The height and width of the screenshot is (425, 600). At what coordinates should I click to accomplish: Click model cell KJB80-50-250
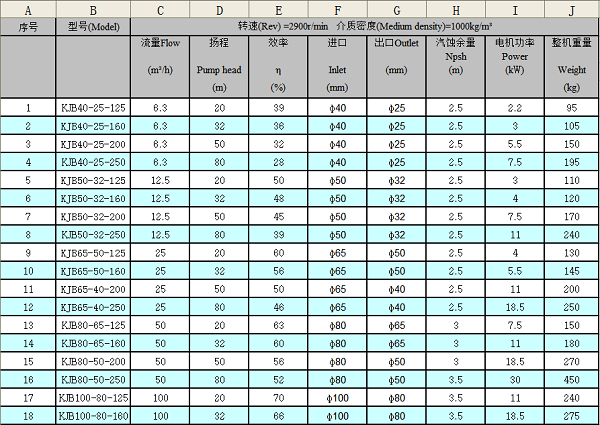pos(92,379)
